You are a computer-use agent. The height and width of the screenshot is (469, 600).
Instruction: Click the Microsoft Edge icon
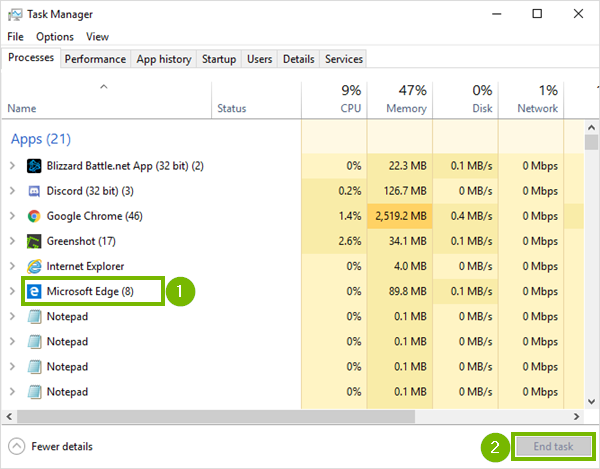(x=34, y=291)
